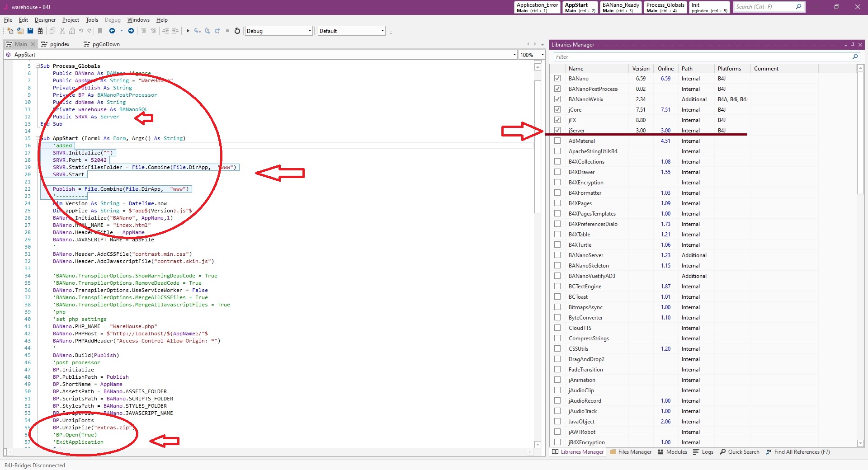Open the Designer menu
Viewport: 868px width, 470px height.
click(x=45, y=20)
